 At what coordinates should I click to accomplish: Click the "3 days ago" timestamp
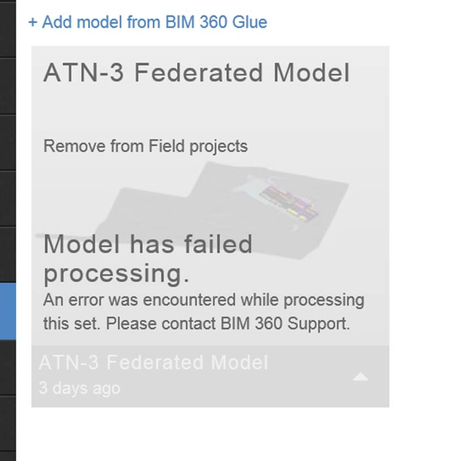[x=79, y=388]
